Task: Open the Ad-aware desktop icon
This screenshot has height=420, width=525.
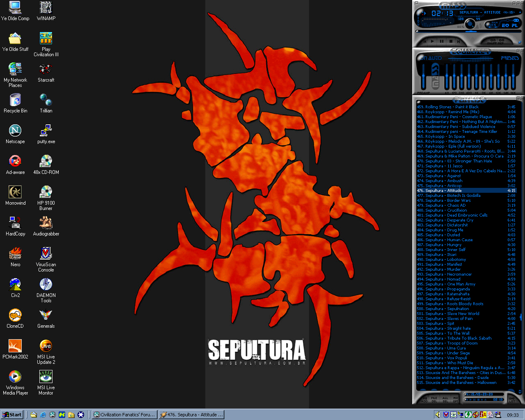Action: coord(15,164)
